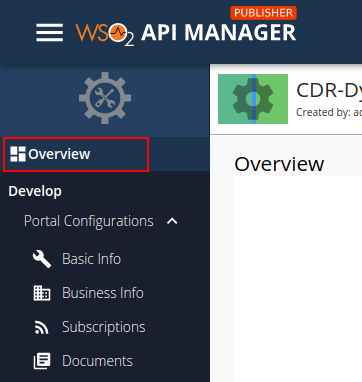362x382 pixels.
Task: Click the gear and wrench API icon
Action: click(105, 98)
